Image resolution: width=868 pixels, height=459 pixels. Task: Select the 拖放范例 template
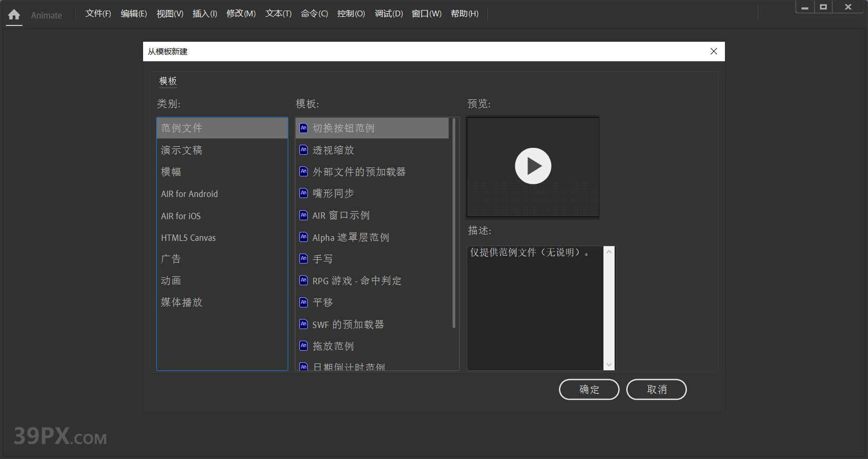(372, 346)
